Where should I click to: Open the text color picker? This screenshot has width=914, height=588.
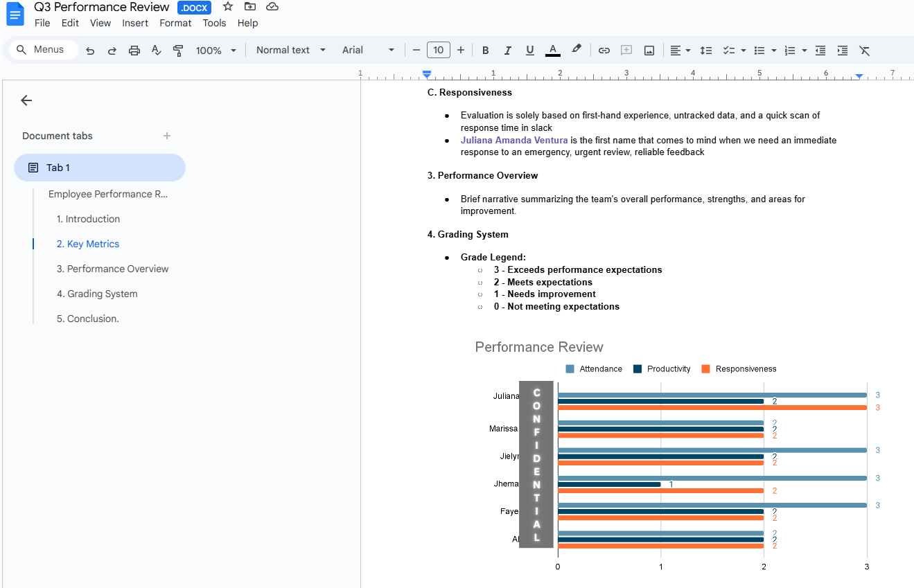(x=552, y=51)
